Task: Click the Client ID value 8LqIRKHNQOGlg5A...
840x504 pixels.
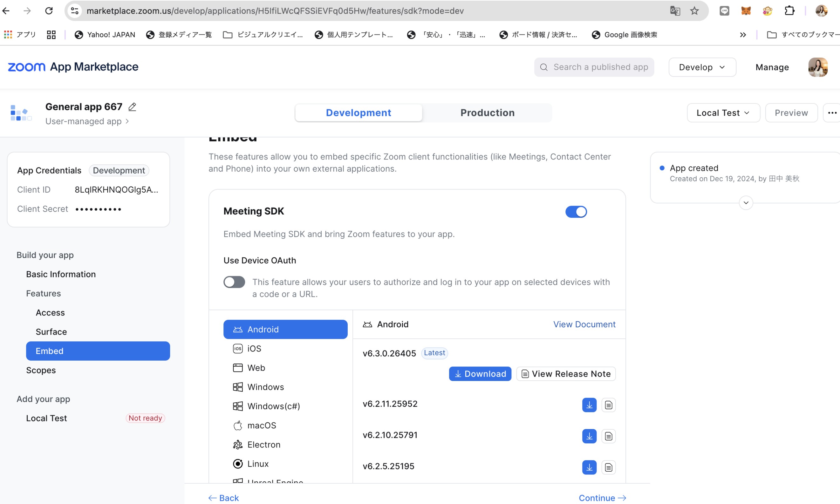Action: [117, 189]
